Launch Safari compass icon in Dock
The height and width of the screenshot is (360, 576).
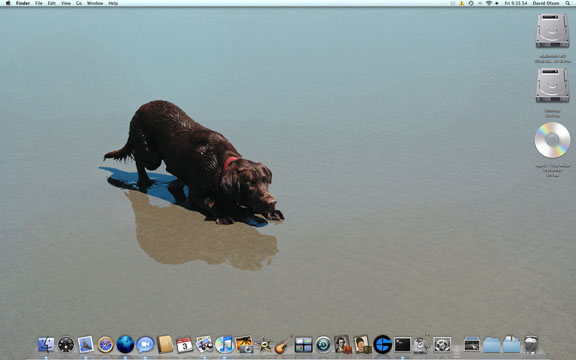point(105,345)
